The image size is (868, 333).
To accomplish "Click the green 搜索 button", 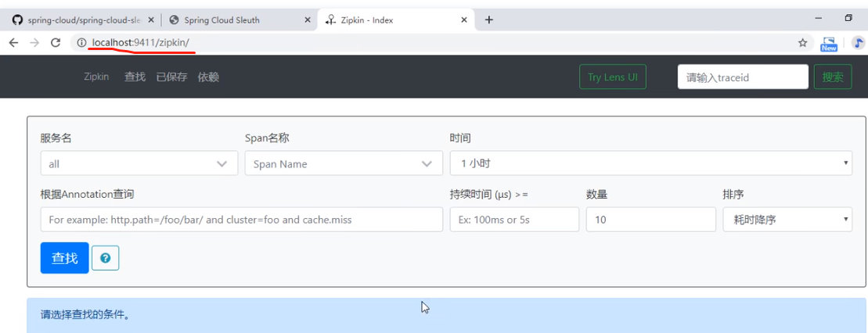I will coord(833,77).
